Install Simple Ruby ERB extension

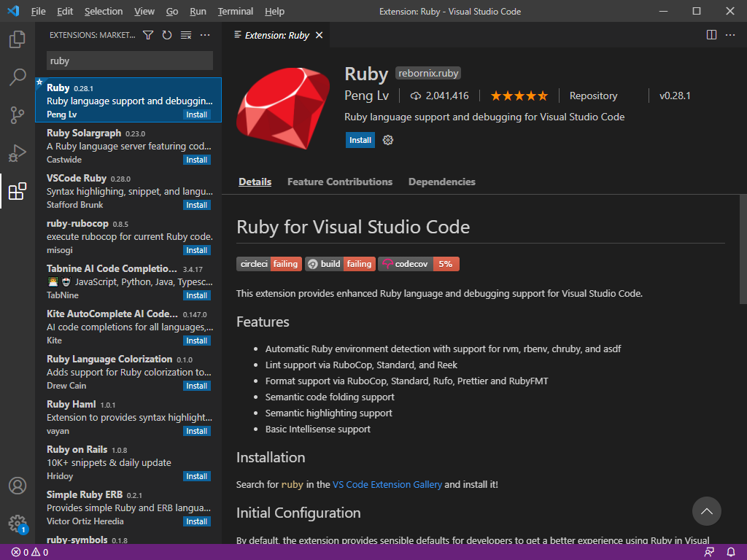pos(197,522)
